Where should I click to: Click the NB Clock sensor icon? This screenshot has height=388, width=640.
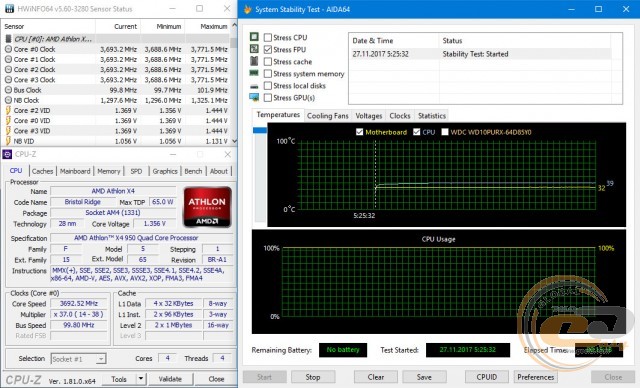[x=8, y=100]
